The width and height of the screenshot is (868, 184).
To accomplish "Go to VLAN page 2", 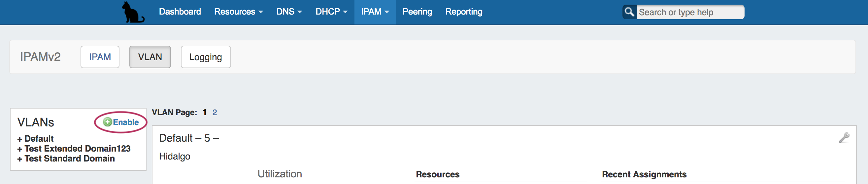I will (x=215, y=113).
